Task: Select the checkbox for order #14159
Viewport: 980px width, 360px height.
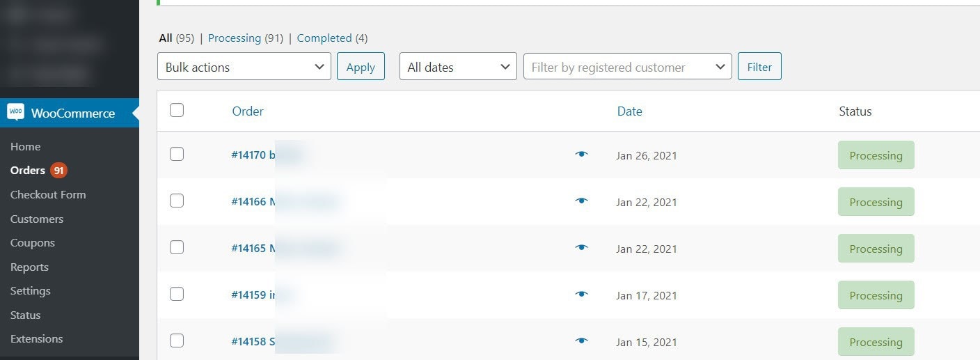Action: [x=177, y=294]
